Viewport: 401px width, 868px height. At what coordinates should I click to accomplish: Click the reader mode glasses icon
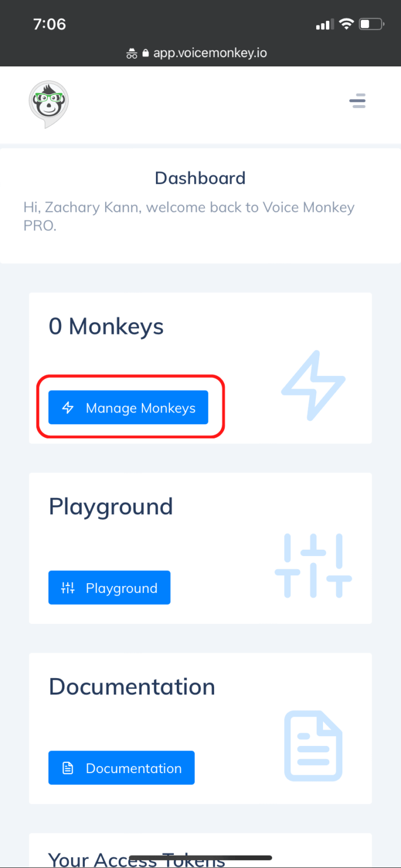[x=131, y=53]
